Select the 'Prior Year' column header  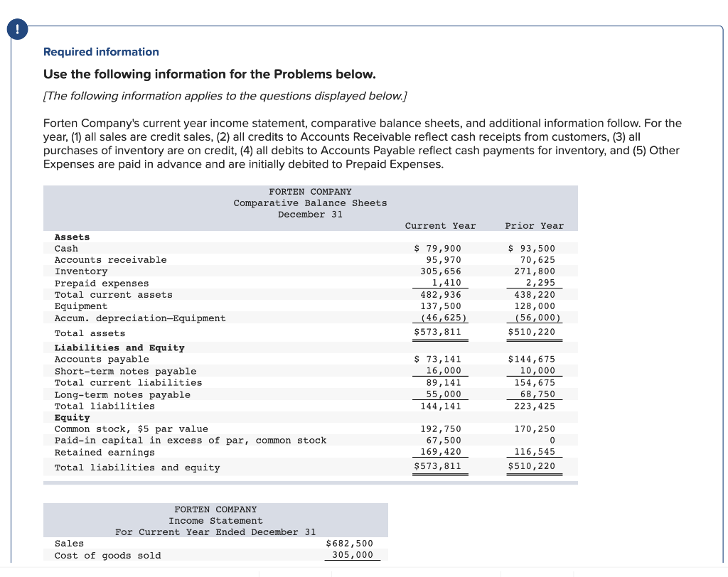tap(535, 226)
